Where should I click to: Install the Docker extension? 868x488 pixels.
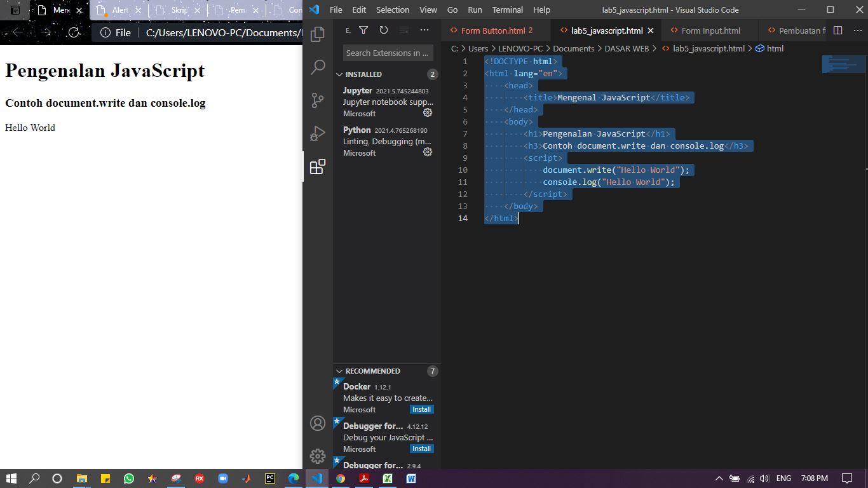(x=421, y=409)
